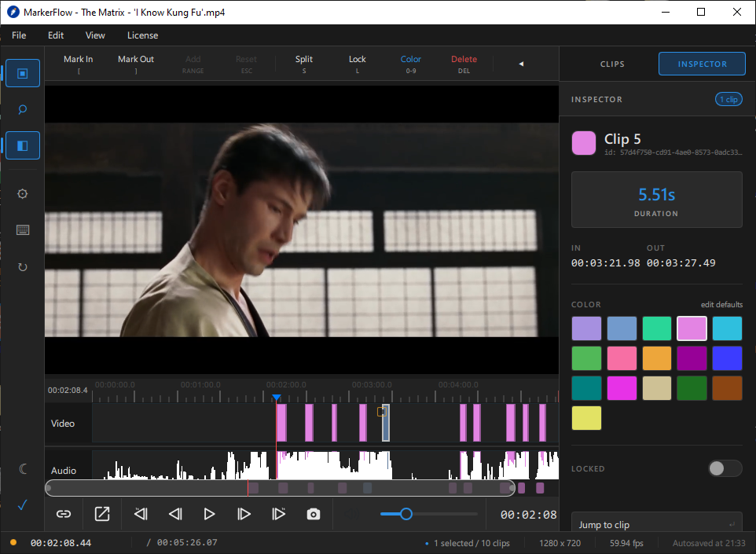The width and height of the screenshot is (756, 554).
Task: Click Color toolbar button
Action: [411, 64]
